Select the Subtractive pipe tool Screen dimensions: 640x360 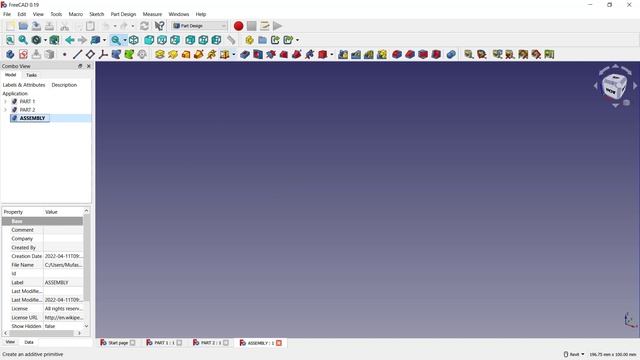click(297, 54)
